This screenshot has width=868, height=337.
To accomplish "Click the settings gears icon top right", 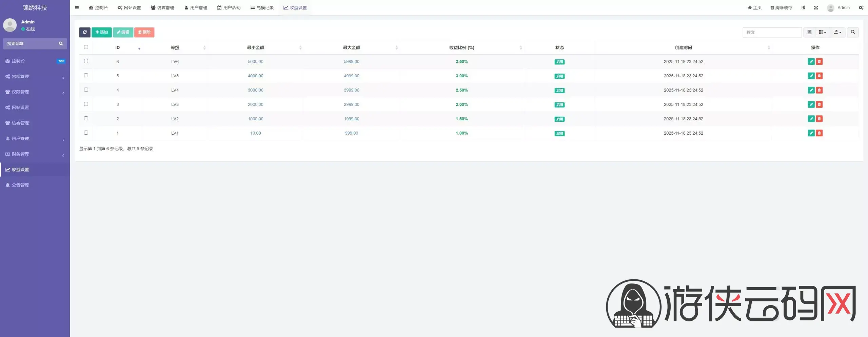I will click(861, 8).
